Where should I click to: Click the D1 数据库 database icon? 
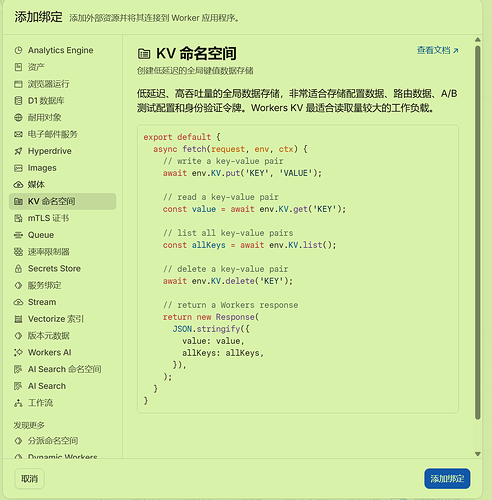[18, 101]
